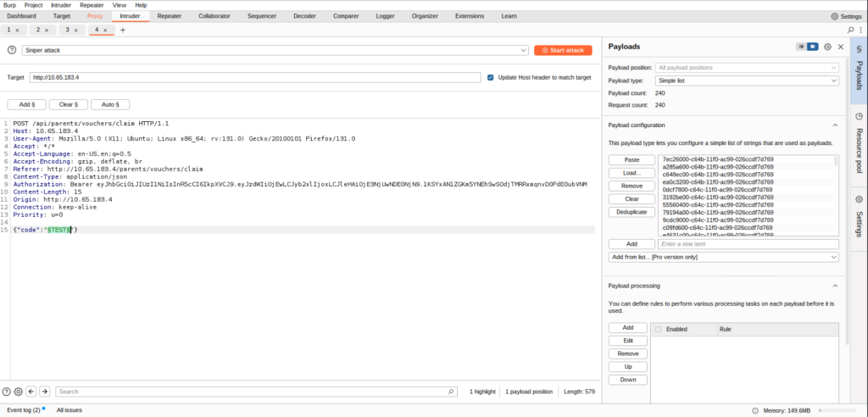Add a new Intruder tab with plus icon

pos(122,30)
